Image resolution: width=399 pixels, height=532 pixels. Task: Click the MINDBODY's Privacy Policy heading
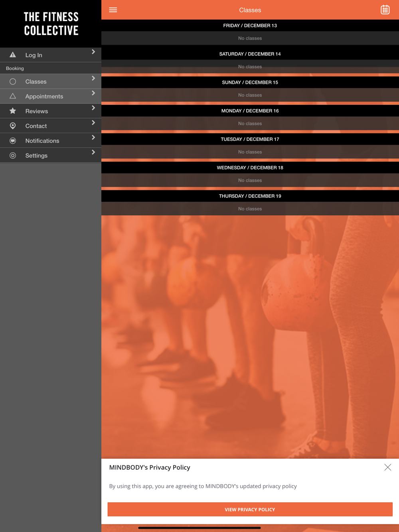click(150, 467)
